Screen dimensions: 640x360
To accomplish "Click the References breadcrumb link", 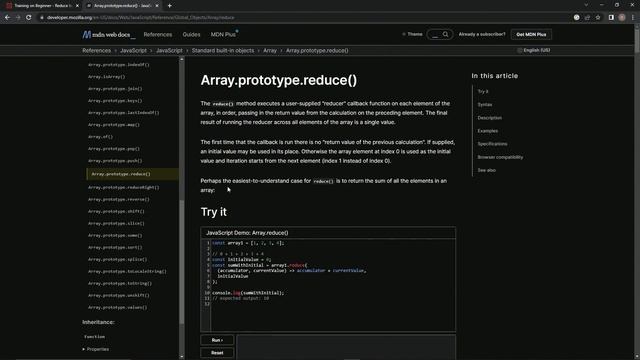I will [97, 51].
